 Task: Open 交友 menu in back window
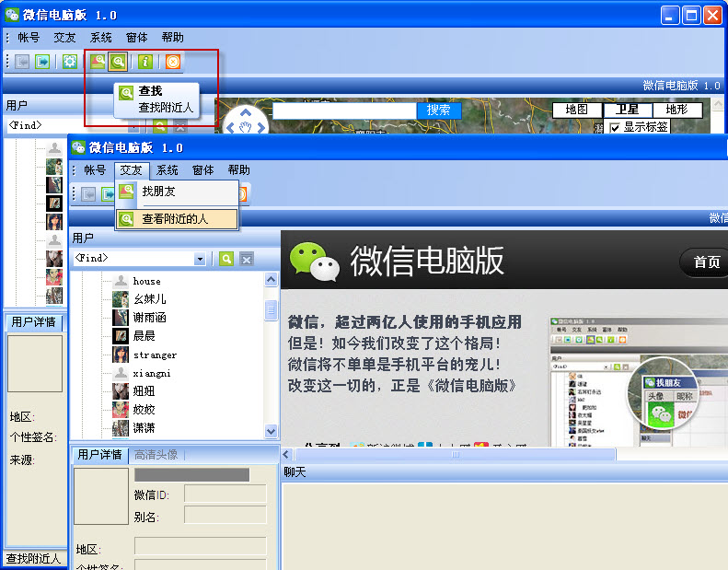point(64,38)
